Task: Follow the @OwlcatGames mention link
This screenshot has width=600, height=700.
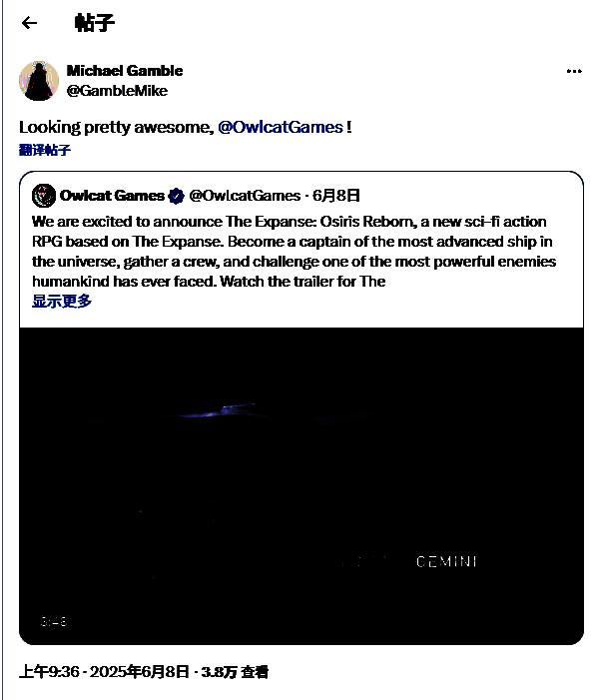Action: (x=281, y=127)
